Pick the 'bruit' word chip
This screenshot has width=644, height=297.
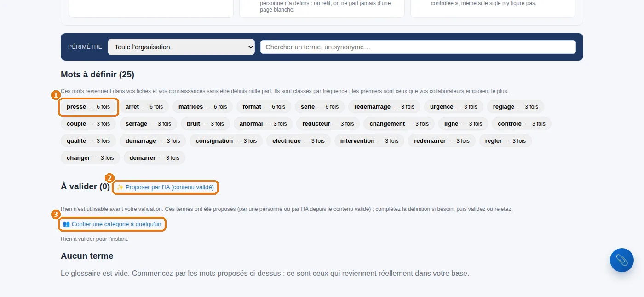pyautogui.click(x=206, y=124)
